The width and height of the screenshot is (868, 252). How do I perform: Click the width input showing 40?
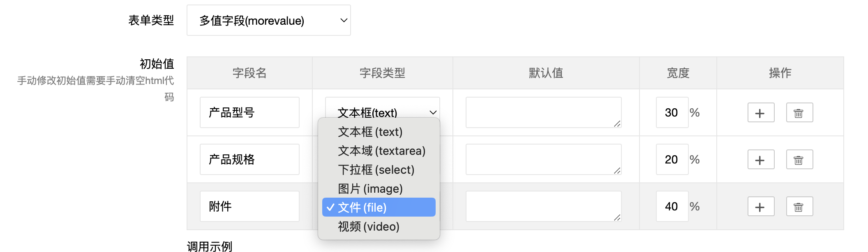(x=672, y=206)
